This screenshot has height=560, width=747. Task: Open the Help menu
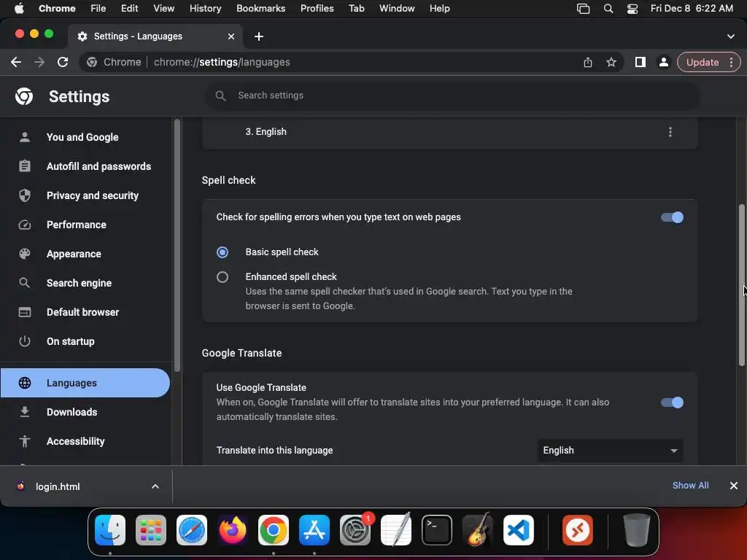[439, 8]
